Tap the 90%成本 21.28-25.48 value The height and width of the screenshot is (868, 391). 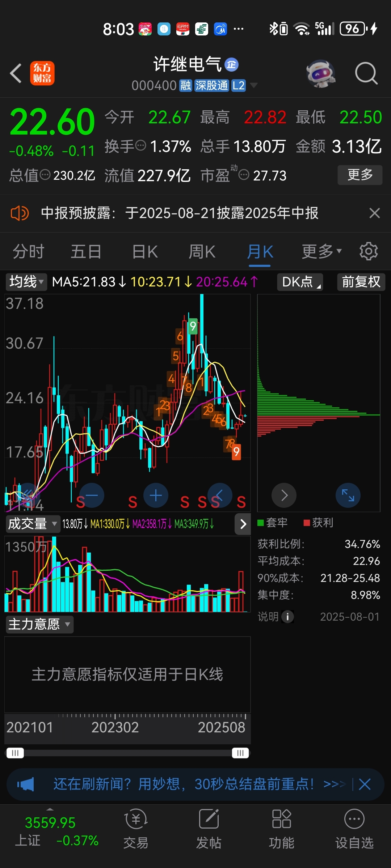tap(350, 578)
